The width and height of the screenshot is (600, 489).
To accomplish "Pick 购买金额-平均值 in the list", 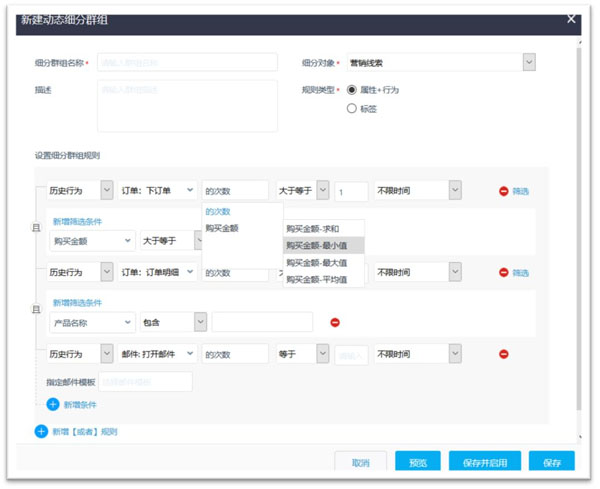I will click(317, 280).
